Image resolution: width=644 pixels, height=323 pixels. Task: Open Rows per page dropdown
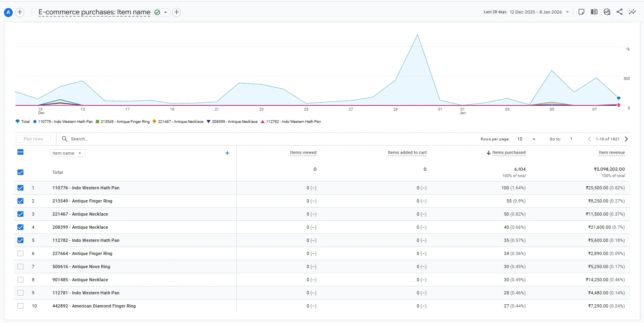[x=526, y=139]
